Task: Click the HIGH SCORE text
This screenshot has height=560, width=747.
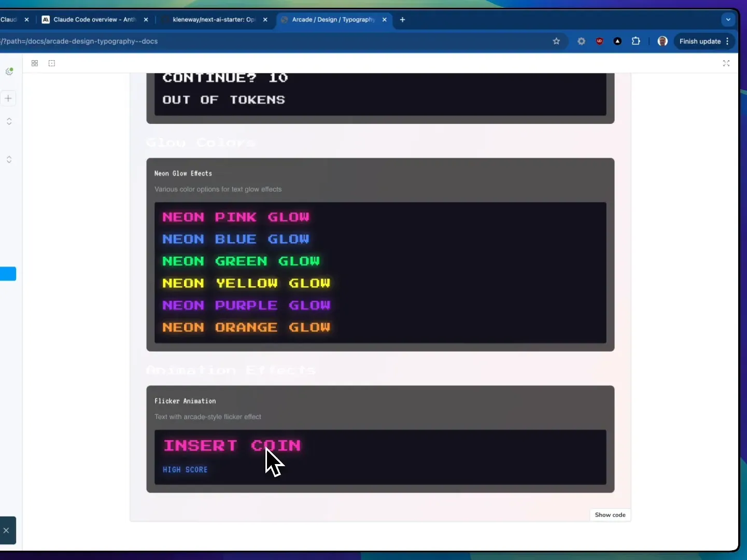Action: pos(185,470)
